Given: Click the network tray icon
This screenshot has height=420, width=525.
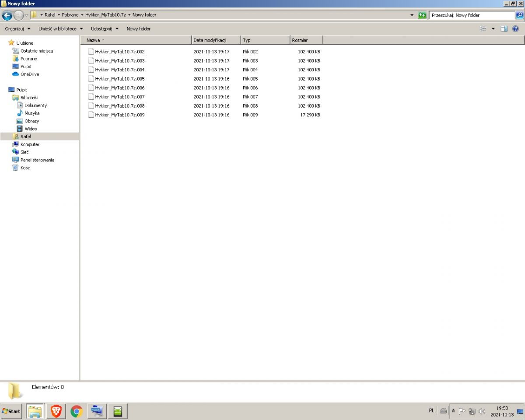Looking at the screenshot, I should point(472,411).
